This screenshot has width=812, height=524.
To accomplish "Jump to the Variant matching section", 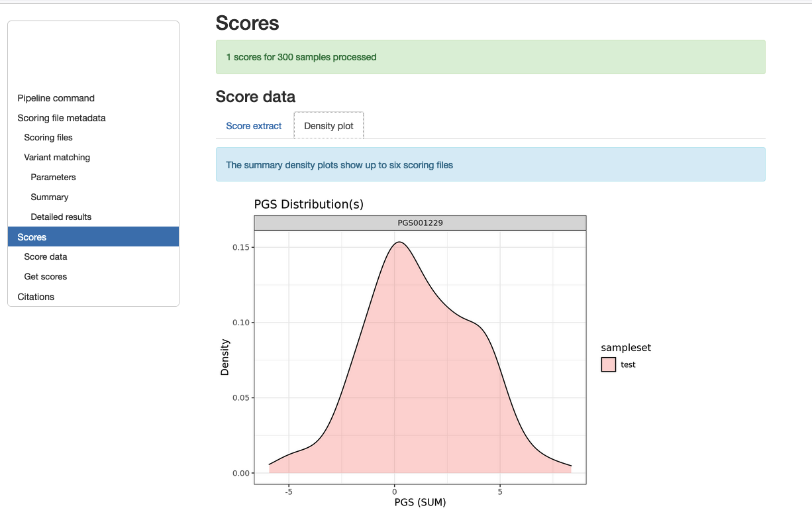I will (57, 158).
